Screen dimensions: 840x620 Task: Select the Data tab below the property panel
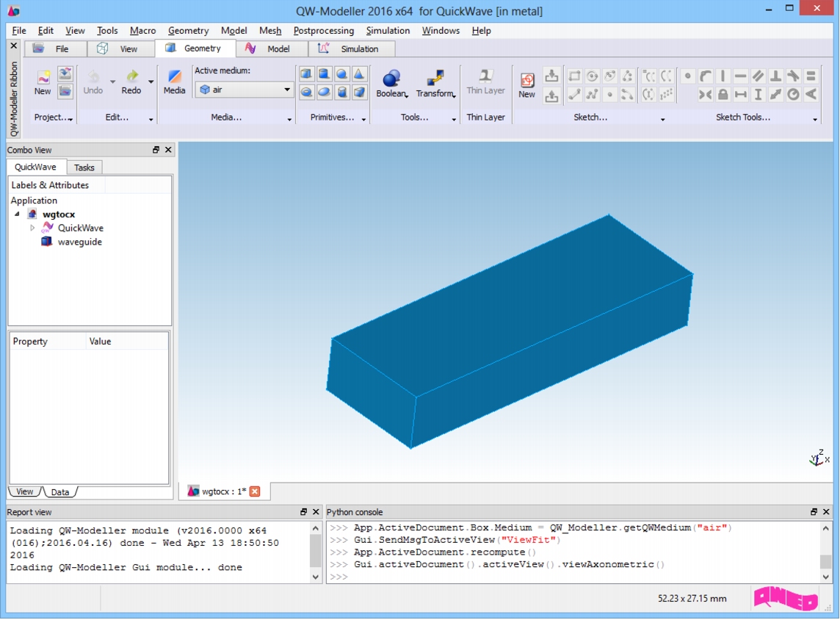pos(60,492)
